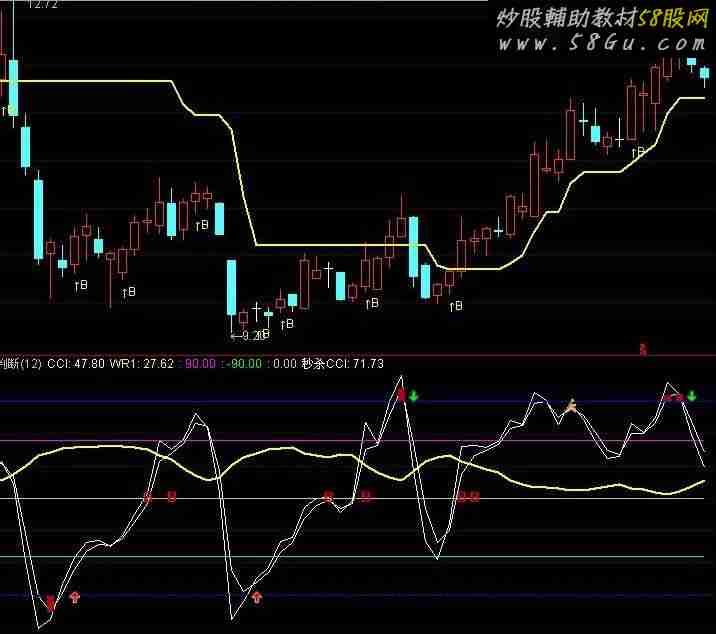Image resolution: width=716 pixels, height=634 pixels.
Task: Click the green down arrow at the first CCI peak
Action: [x=414, y=396]
